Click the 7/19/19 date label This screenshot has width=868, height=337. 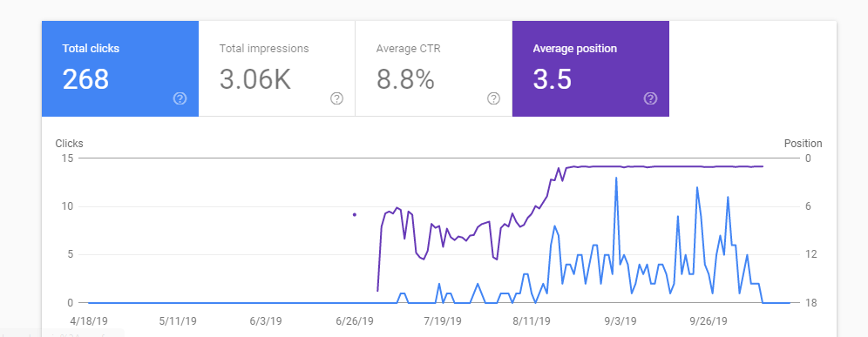point(443,321)
